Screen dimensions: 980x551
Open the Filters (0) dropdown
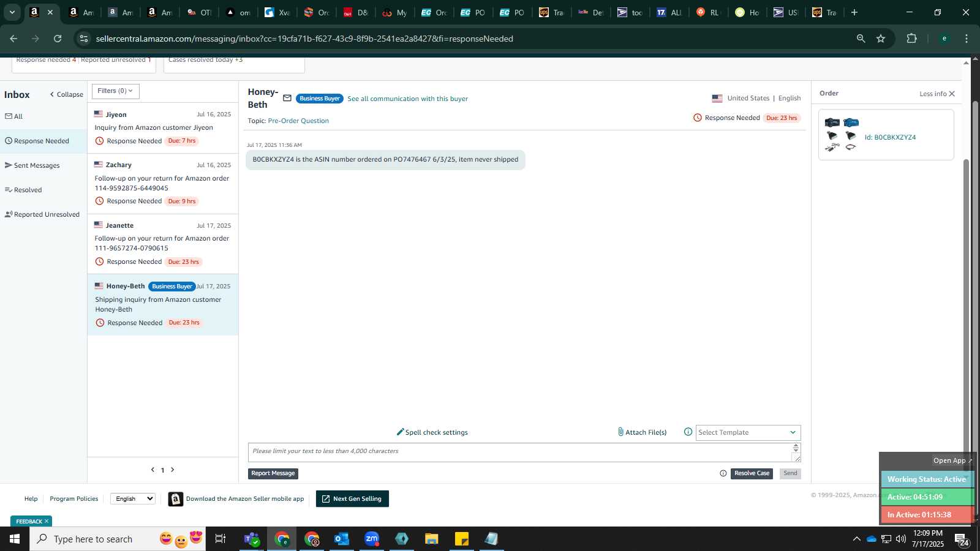coord(116,91)
